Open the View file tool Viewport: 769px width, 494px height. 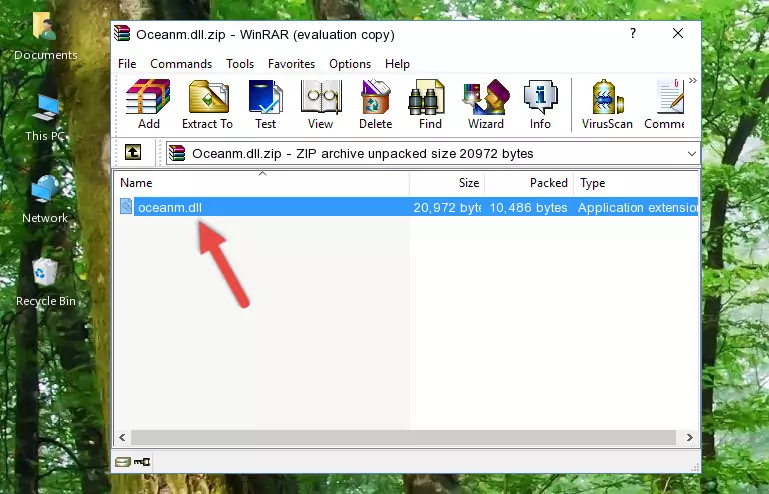[321, 104]
